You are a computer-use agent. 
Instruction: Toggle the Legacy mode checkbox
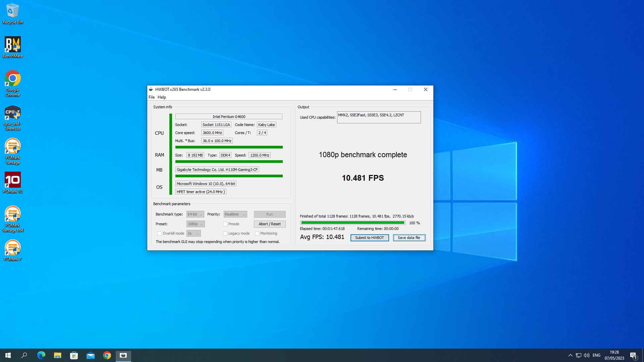(225, 233)
